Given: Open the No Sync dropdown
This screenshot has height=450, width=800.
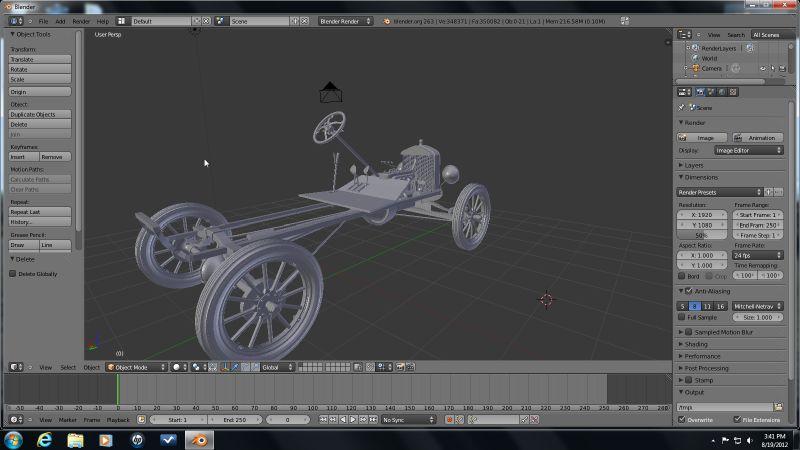Looking at the screenshot, I should click(x=409, y=419).
